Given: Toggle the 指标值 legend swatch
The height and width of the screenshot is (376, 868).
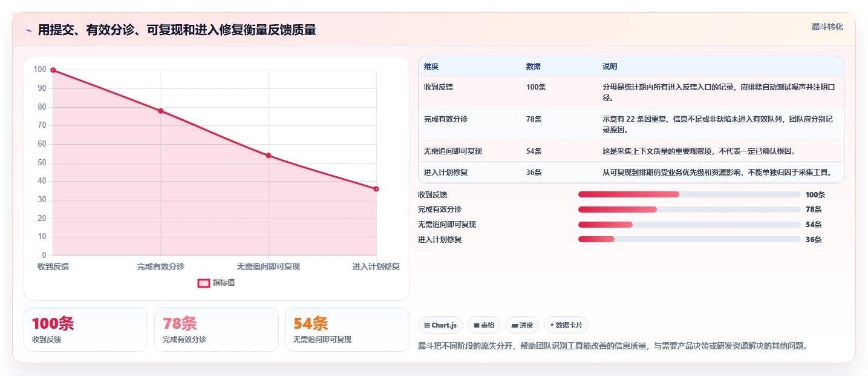Looking at the screenshot, I should pos(204,283).
